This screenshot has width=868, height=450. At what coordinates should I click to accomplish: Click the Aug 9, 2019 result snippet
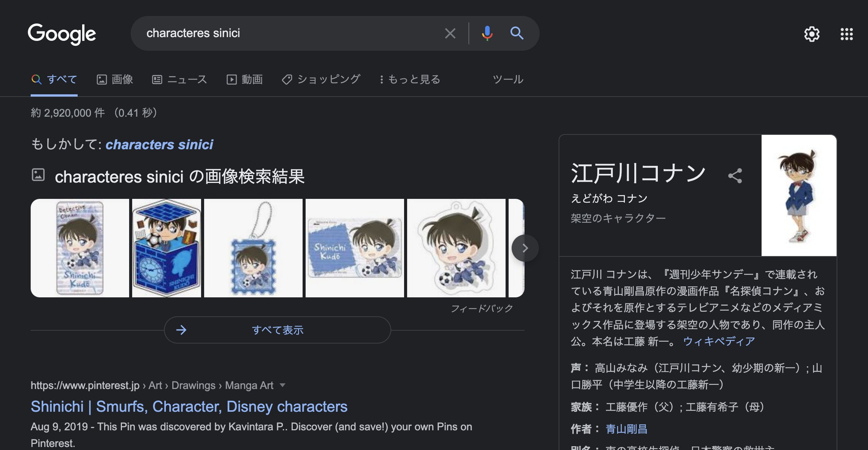pos(251,435)
